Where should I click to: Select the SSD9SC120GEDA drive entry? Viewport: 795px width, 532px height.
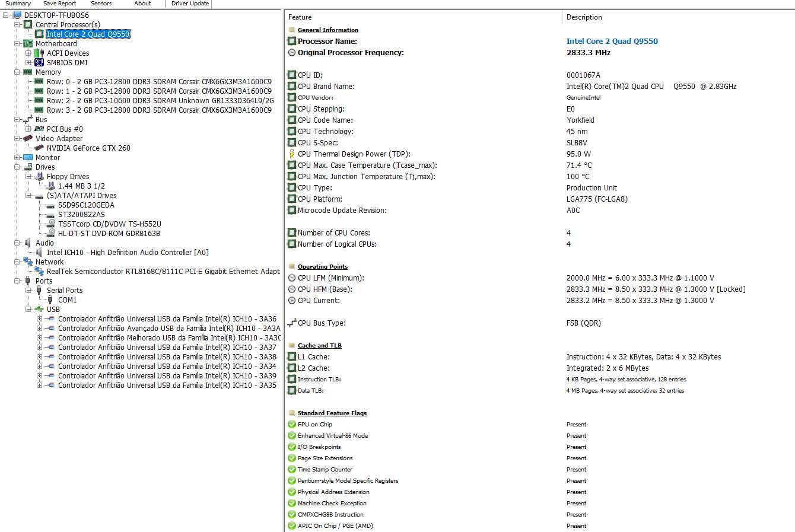tap(86, 205)
